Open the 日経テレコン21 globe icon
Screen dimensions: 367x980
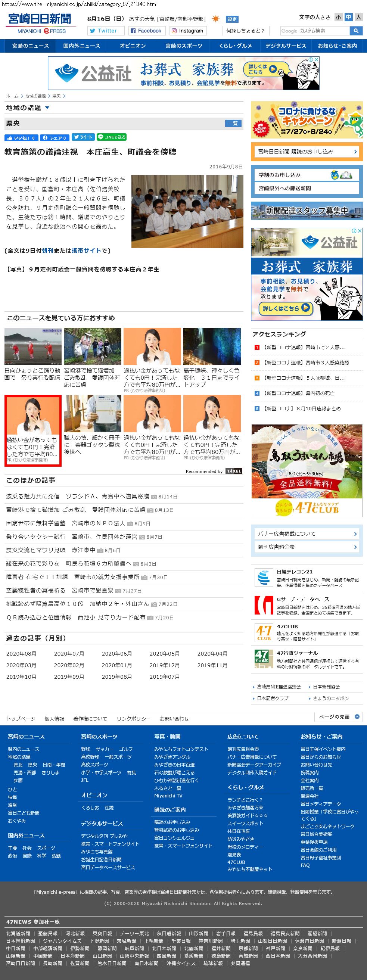coord(263,578)
